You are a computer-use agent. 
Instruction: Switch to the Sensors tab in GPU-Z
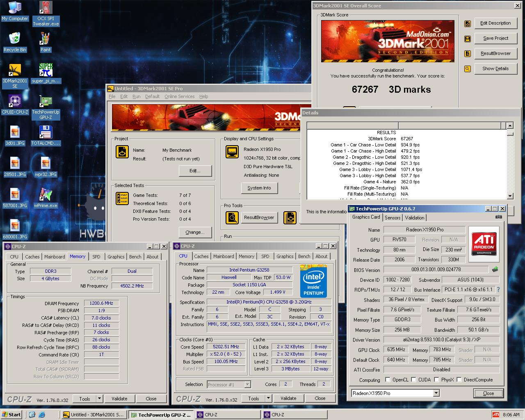[x=393, y=218]
